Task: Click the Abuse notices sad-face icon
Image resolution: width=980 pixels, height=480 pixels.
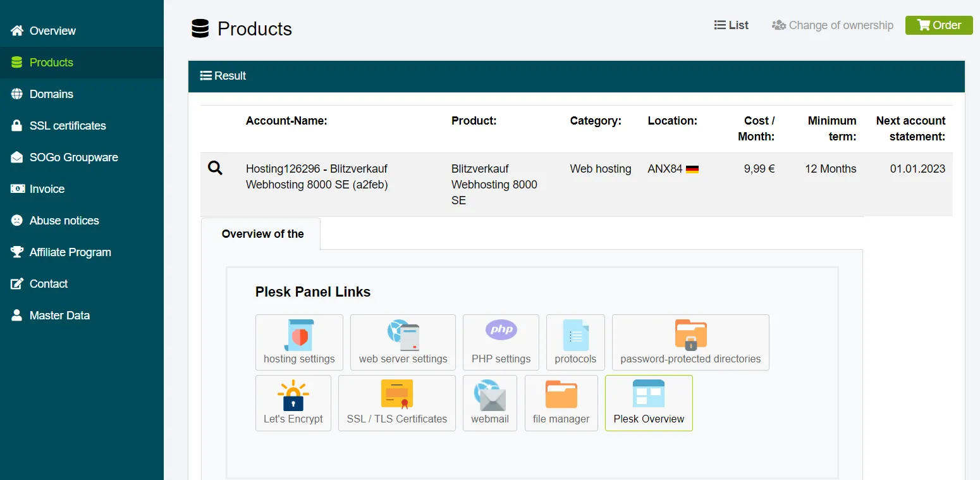Action: (17, 220)
